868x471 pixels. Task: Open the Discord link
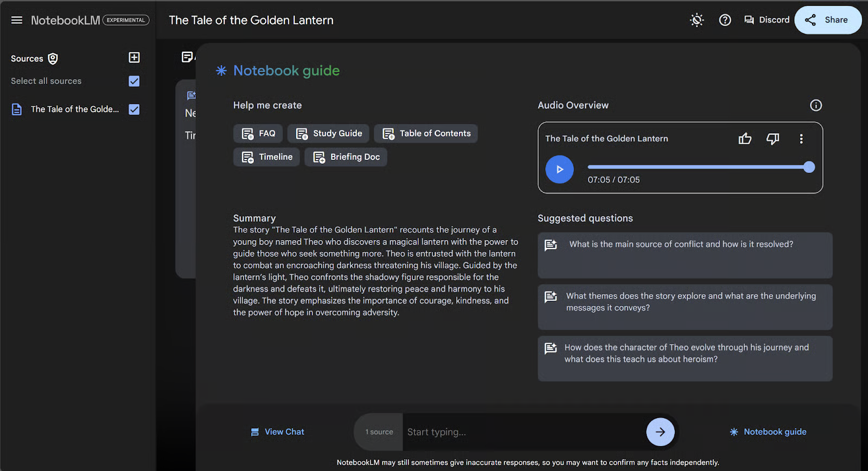pos(767,20)
